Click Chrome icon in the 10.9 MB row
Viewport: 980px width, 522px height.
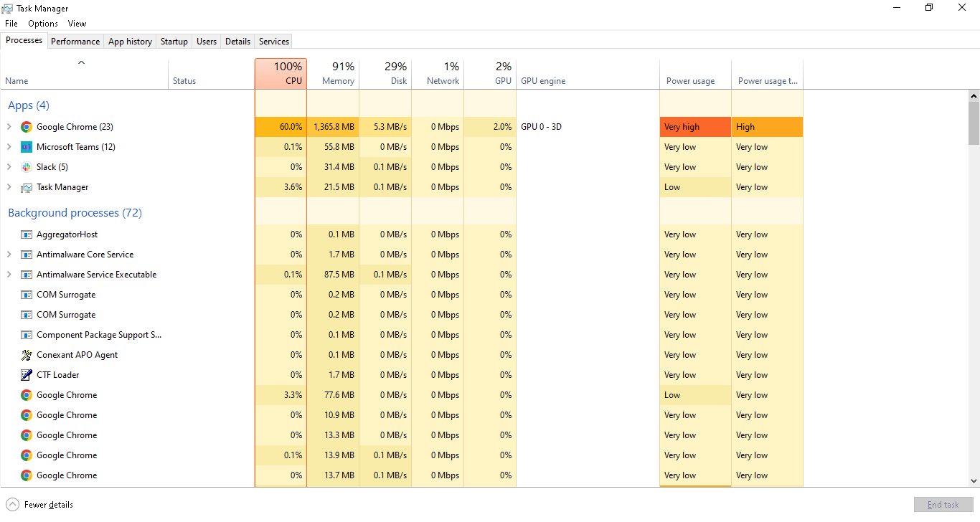(27, 415)
